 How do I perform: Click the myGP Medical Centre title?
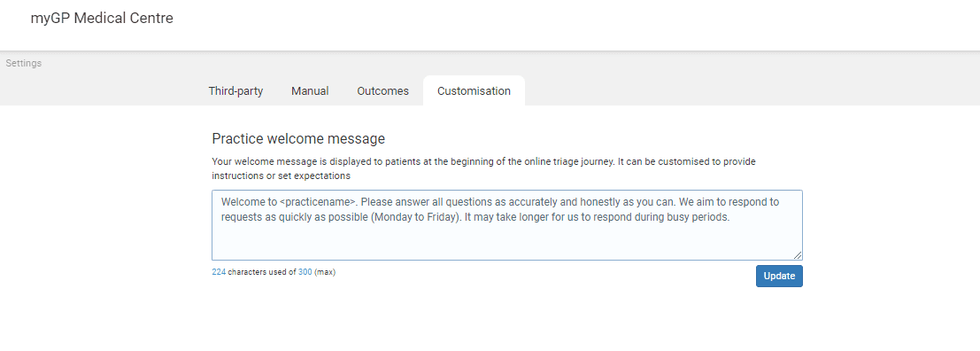point(102,18)
